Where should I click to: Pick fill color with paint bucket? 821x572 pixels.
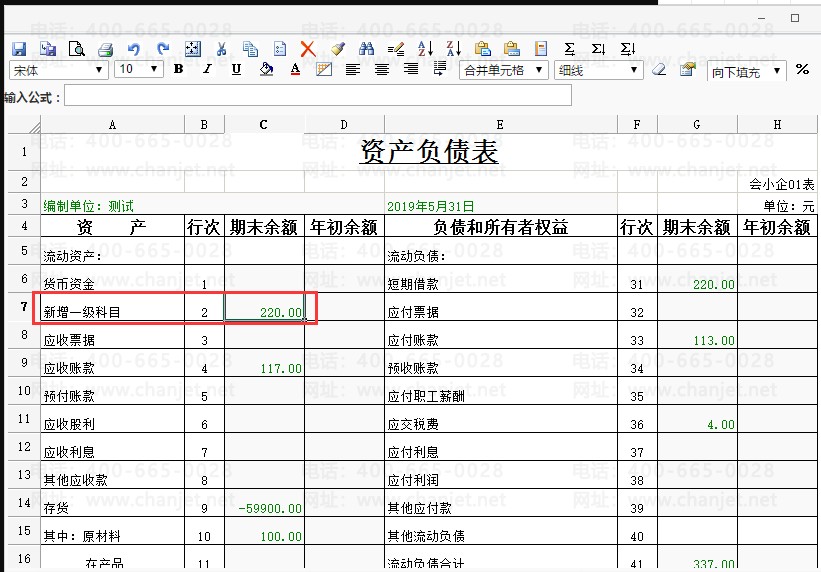(x=266, y=69)
